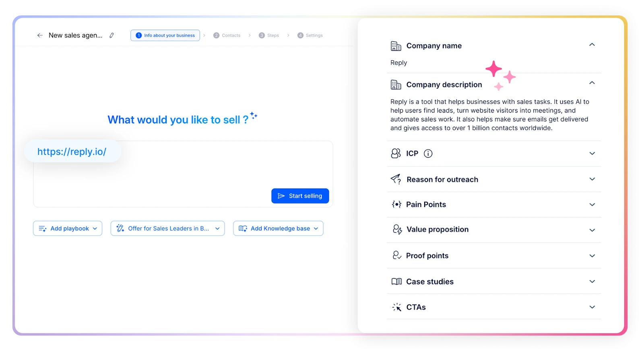Click the 'Pain Points' label
The image size is (644, 355).
coord(426,204)
